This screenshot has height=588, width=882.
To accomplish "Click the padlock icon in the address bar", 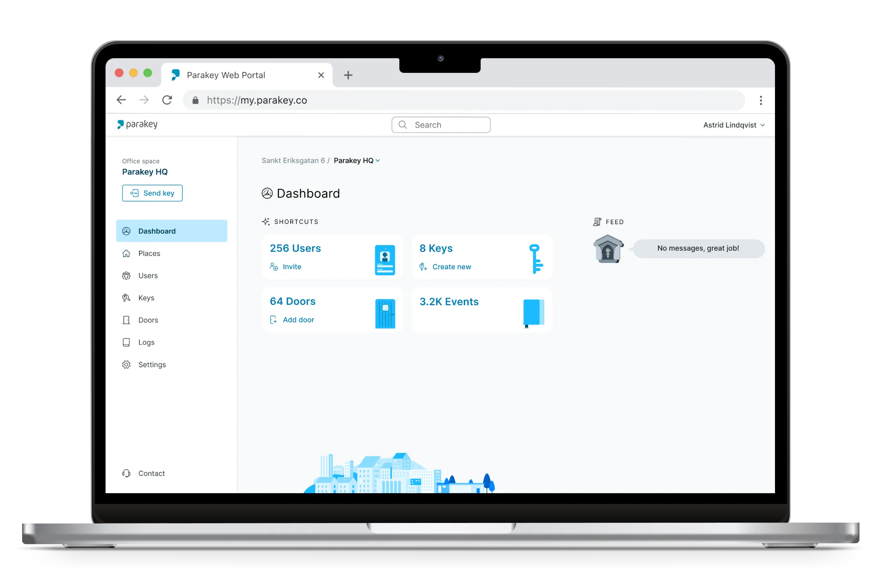I will pos(196,100).
